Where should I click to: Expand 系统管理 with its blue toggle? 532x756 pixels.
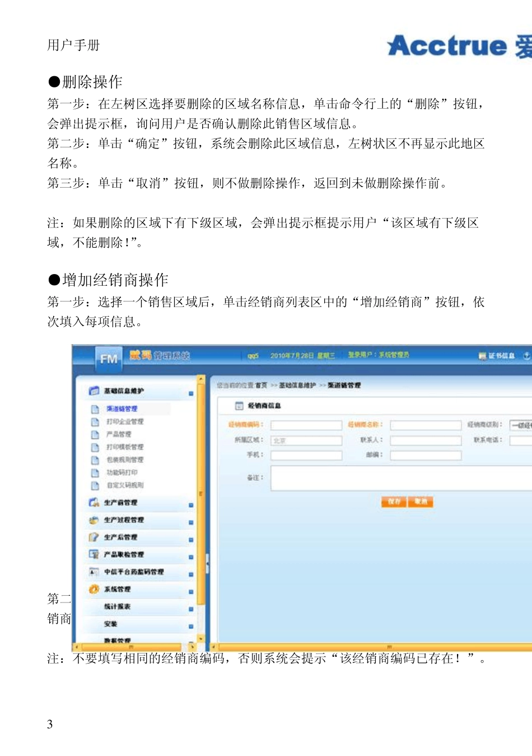191,592
